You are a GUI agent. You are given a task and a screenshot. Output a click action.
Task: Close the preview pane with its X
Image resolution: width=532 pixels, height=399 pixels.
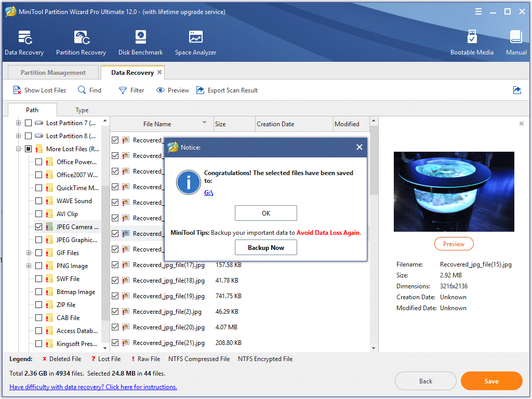coord(522,124)
